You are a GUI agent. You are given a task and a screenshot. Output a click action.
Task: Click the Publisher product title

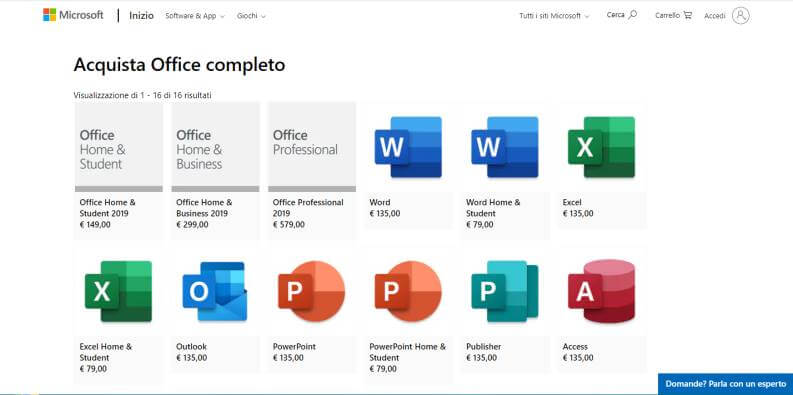(483, 346)
